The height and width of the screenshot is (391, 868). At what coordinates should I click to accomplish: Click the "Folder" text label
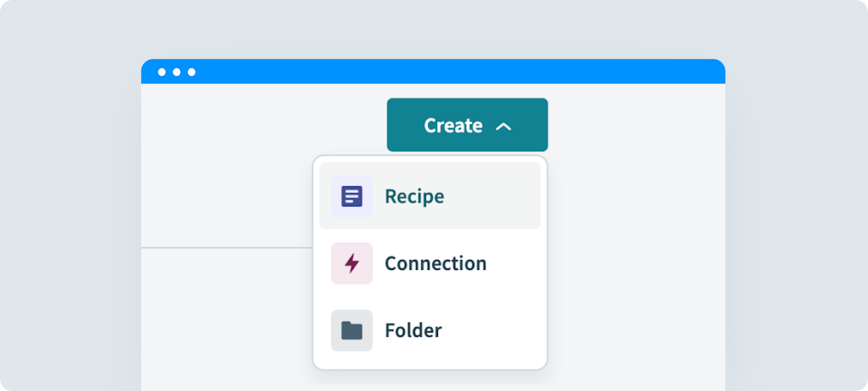click(x=413, y=330)
